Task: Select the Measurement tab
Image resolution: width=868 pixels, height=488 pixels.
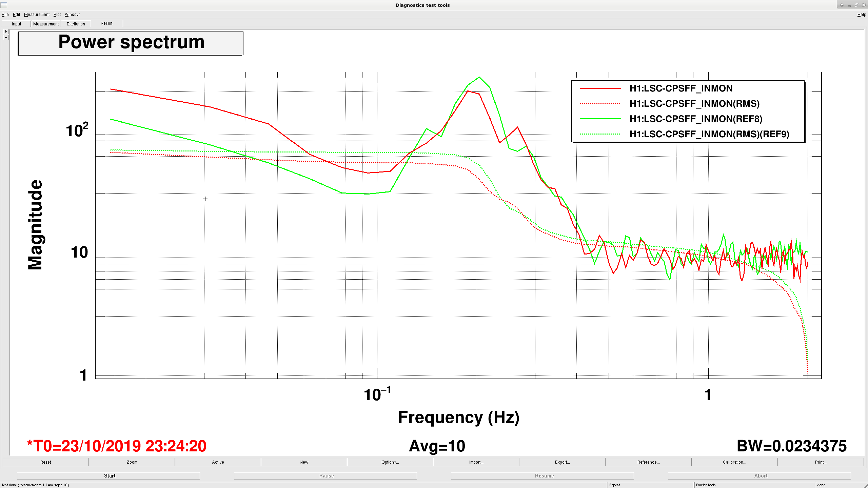Action: (x=46, y=24)
